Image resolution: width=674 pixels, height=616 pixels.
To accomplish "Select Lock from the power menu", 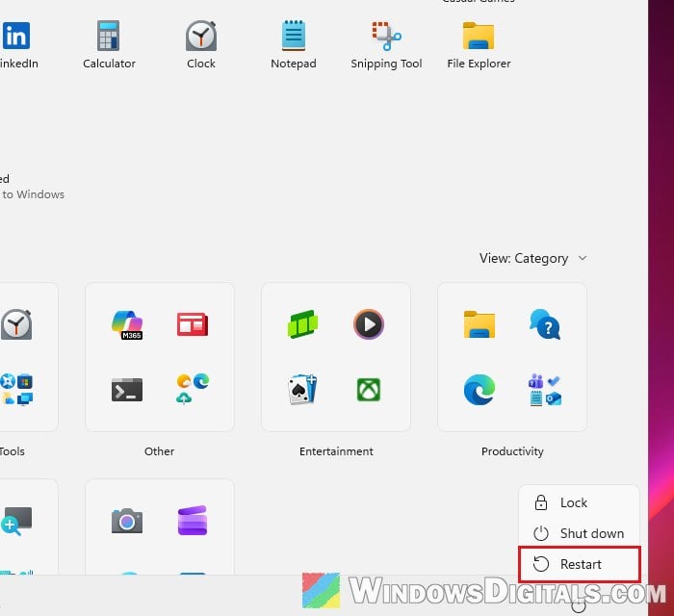I will click(579, 502).
